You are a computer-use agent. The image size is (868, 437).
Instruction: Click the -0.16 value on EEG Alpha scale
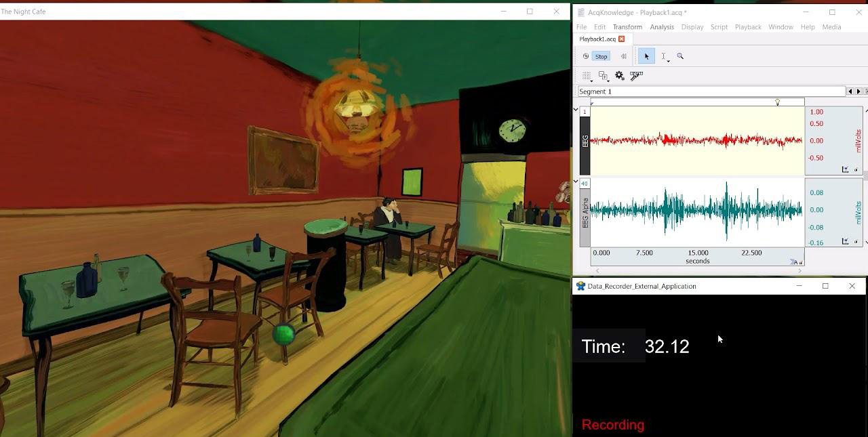pos(816,243)
